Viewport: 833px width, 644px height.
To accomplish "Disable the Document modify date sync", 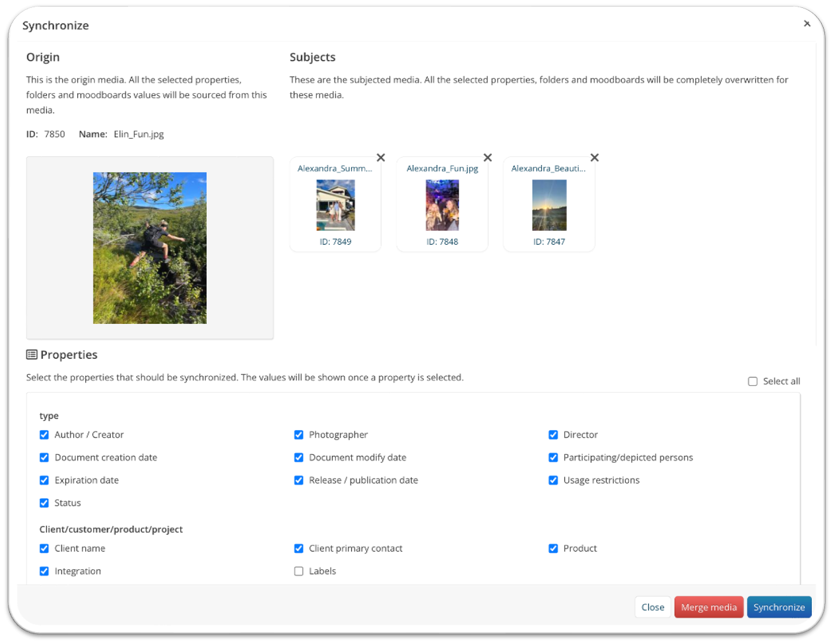I will tap(299, 457).
